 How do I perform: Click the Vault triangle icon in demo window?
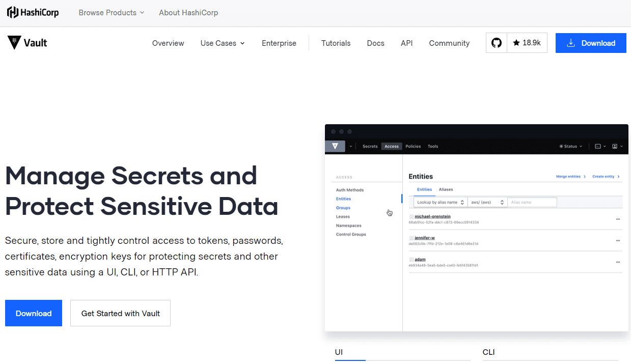tap(335, 146)
